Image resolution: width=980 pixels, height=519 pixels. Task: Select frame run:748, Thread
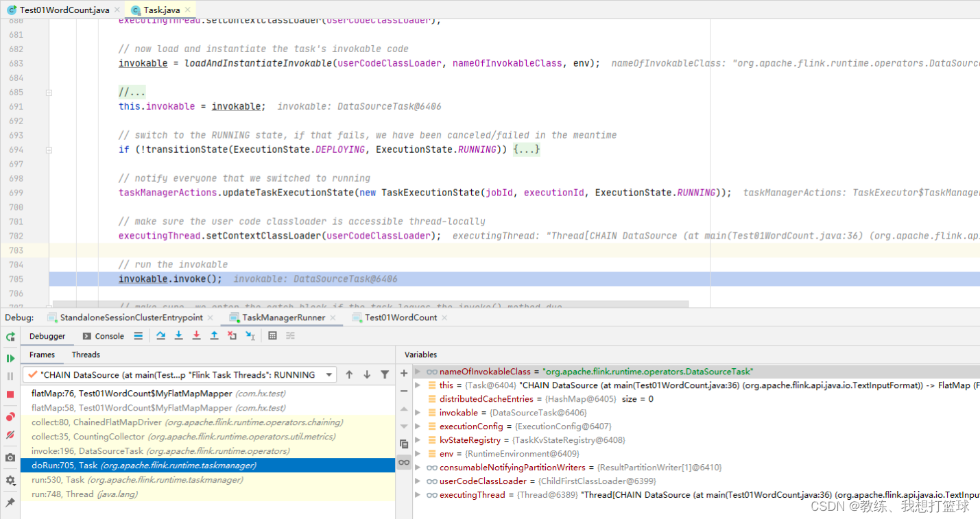[208, 494]
